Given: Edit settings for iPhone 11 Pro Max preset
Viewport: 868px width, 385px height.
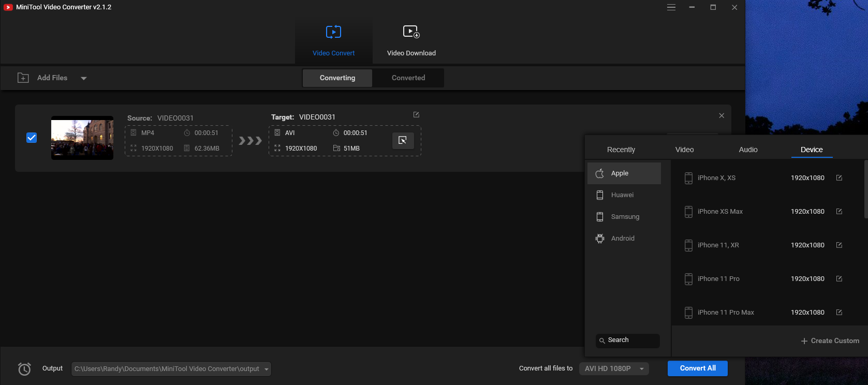Looking at the screenshot, I should tap(839, 313).
